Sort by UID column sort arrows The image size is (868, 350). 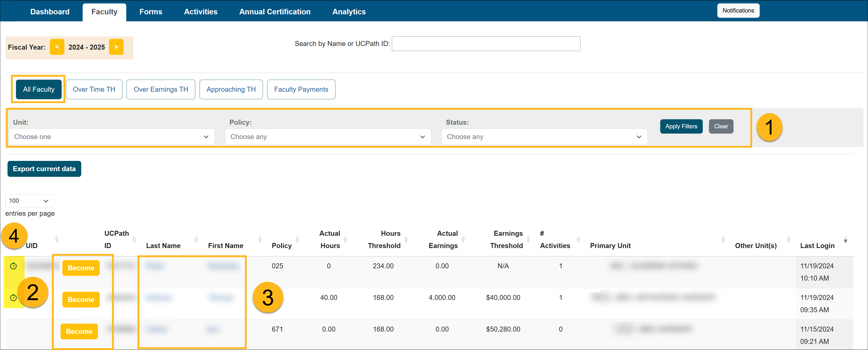point(57,239)
